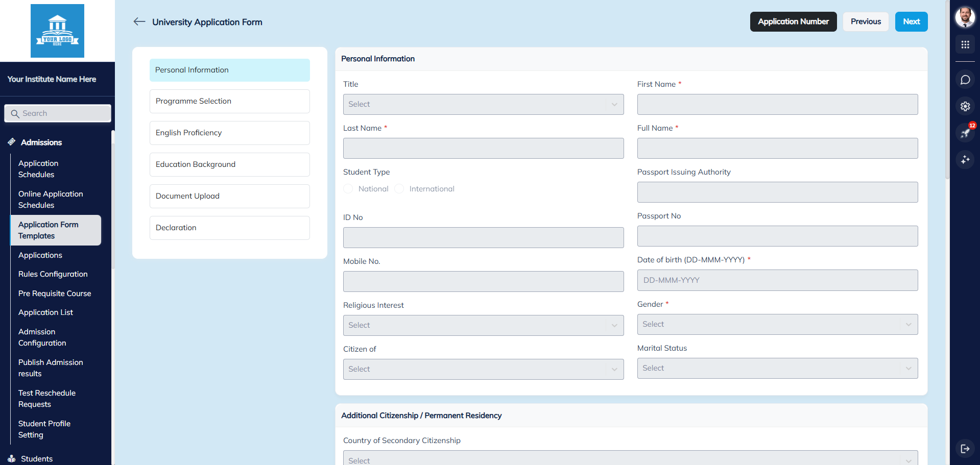The width and height of the screenshot is (980, 465).
Task: Select the International student type option
Action: [x=400, y=188]
